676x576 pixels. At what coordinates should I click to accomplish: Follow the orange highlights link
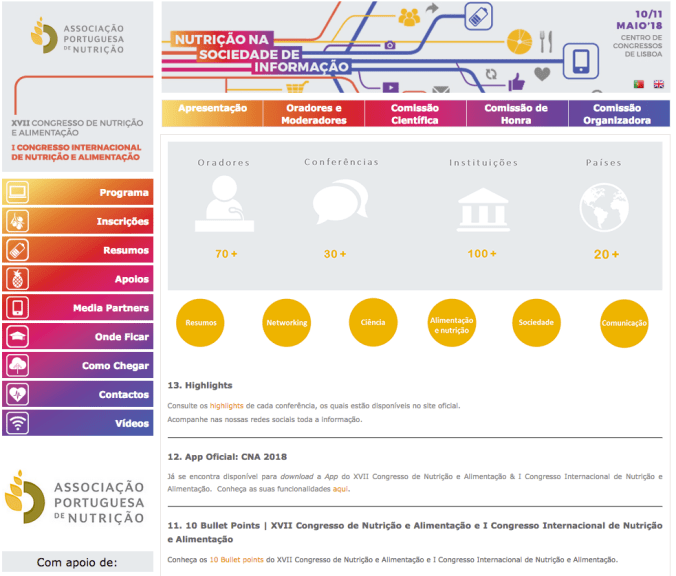(226, 406)
